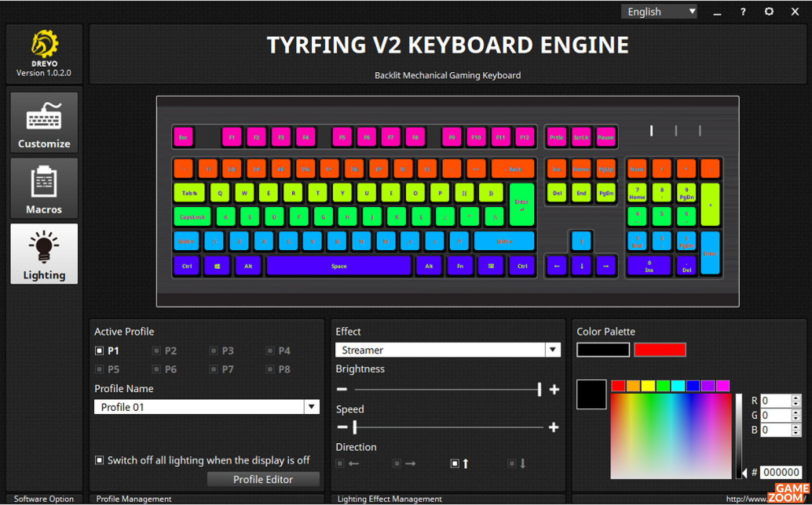Decrease brightness with the minus button

[342, 389]
